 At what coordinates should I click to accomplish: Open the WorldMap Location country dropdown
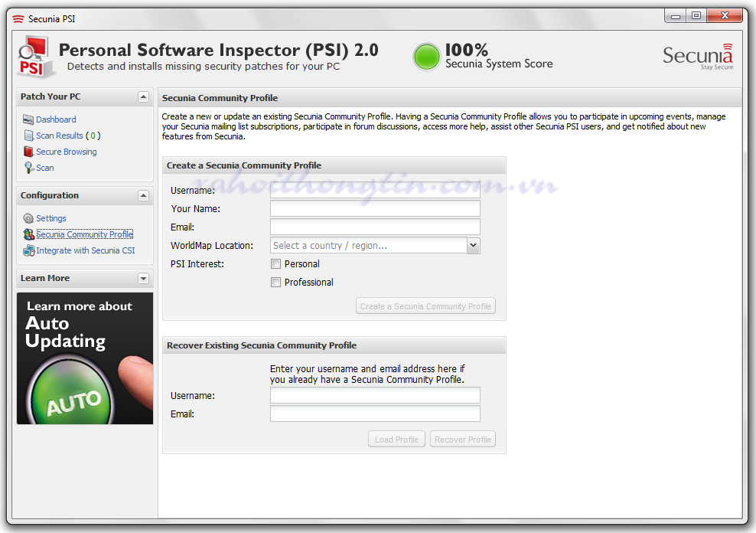474,246
